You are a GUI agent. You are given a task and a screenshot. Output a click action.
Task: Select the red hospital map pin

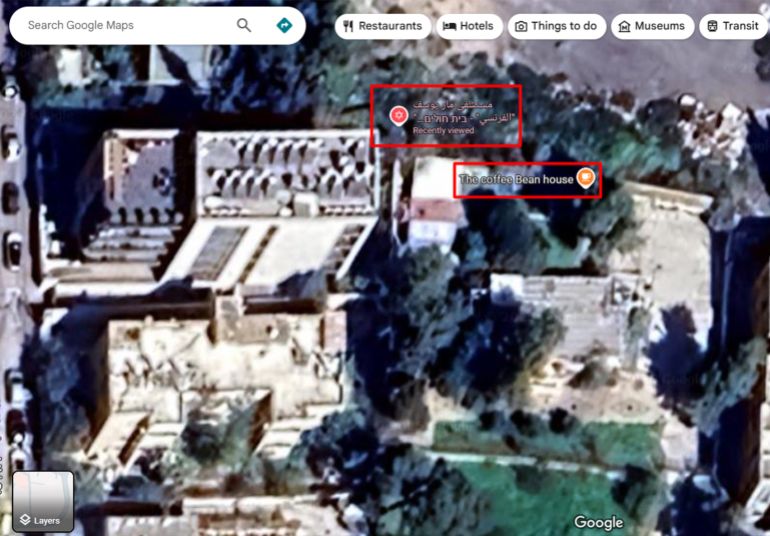click(397, 115)
